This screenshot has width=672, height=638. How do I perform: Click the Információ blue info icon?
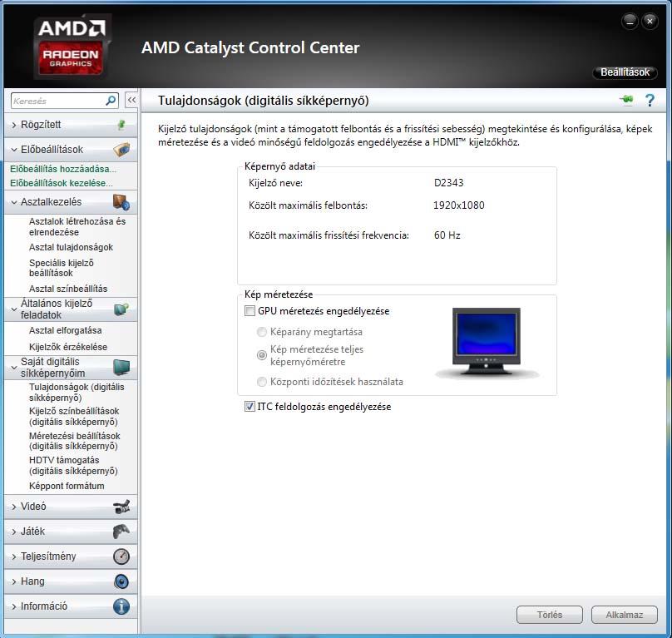[121, 606]
